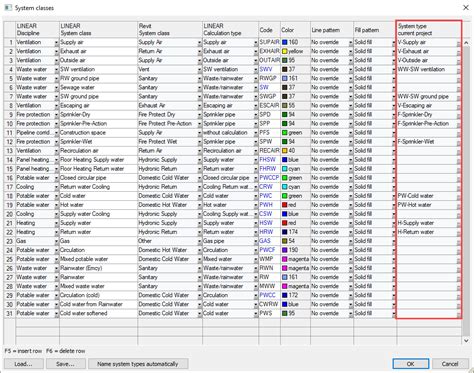Open calculation type dropdown in row 4 SW ventilation
The width and height of the screenshot is (474, 373).
point(256,70)
